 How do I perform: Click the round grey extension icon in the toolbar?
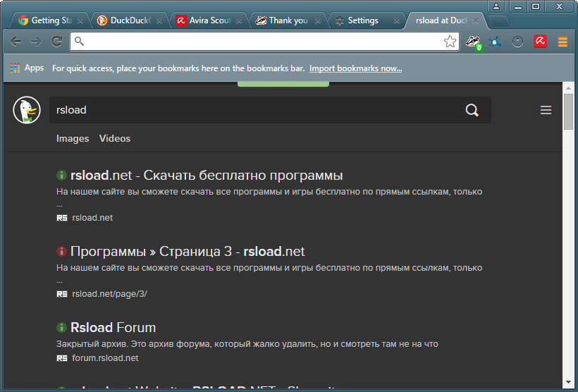coord(517,42)
